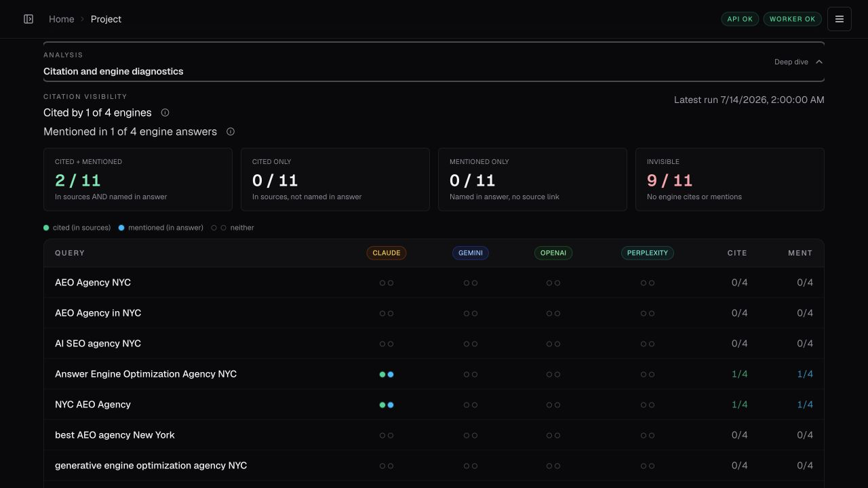Select Answer Engine Optimization Agency NYC query

(x=146, y=374)
